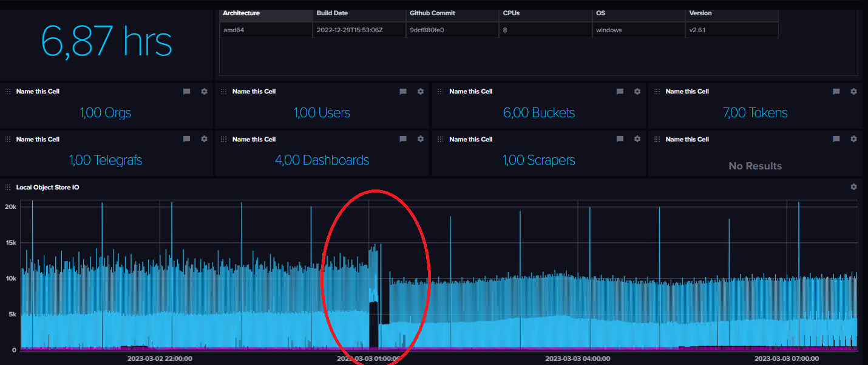The image size is (868, 365).
Task: Click drag handle of Local Object Store IO
Action: click(x=8, y=187)
